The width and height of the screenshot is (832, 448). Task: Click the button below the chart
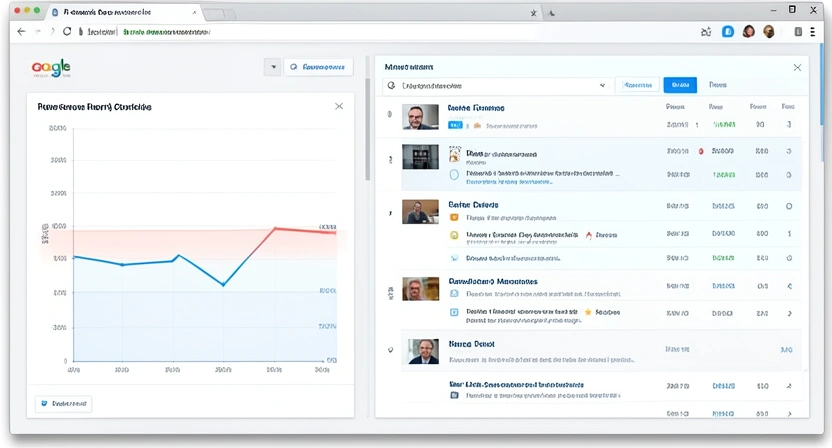63,404
